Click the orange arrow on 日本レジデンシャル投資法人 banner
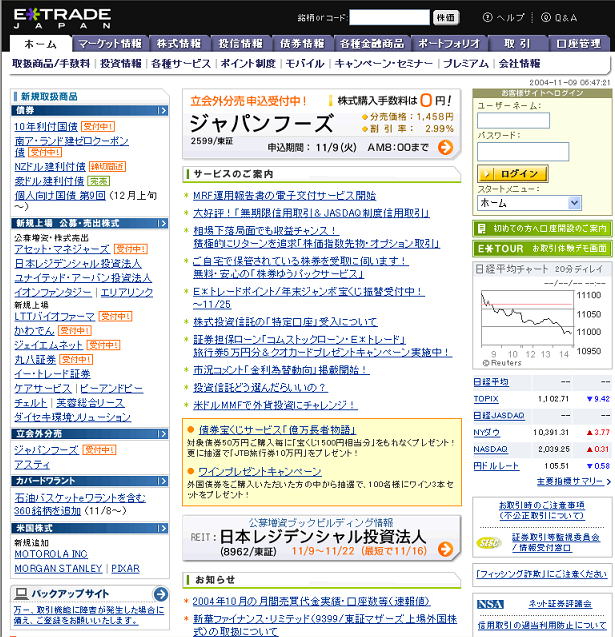The width and height of the screenshot is (615, 637). coord(446,549)
